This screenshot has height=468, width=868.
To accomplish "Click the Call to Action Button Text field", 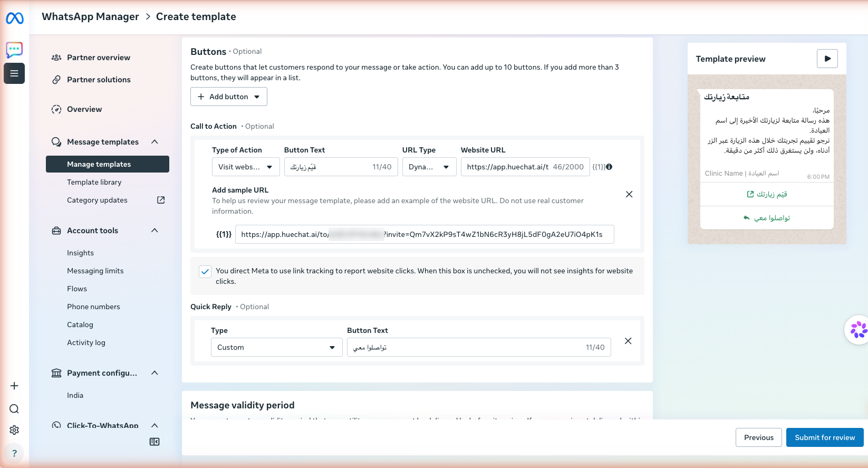I will (x=341, y=167).
